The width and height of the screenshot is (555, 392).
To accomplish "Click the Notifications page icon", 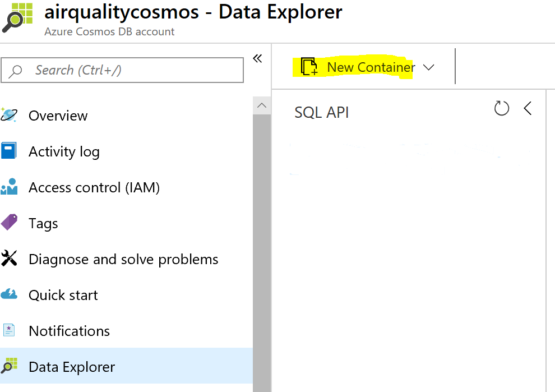I will 9,331.
